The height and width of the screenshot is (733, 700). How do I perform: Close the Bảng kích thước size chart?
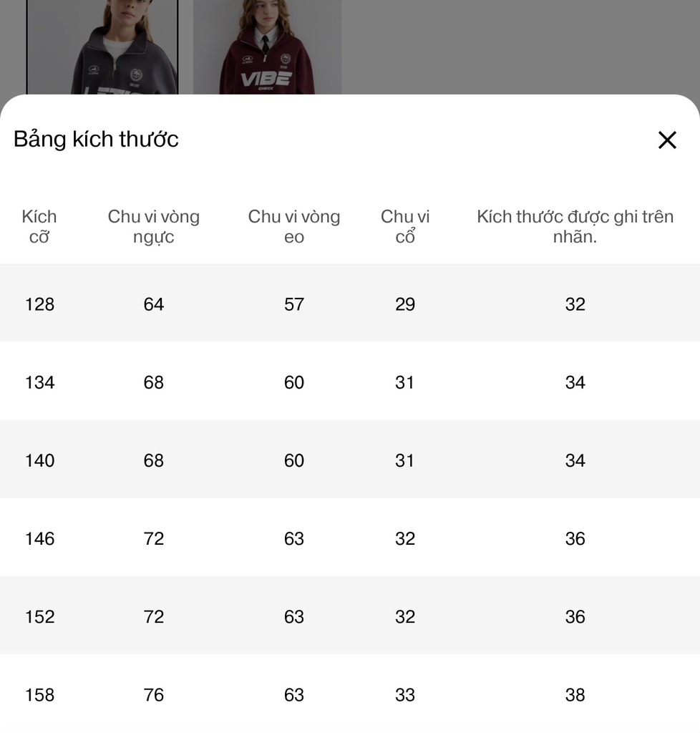(x=667, y=140)
